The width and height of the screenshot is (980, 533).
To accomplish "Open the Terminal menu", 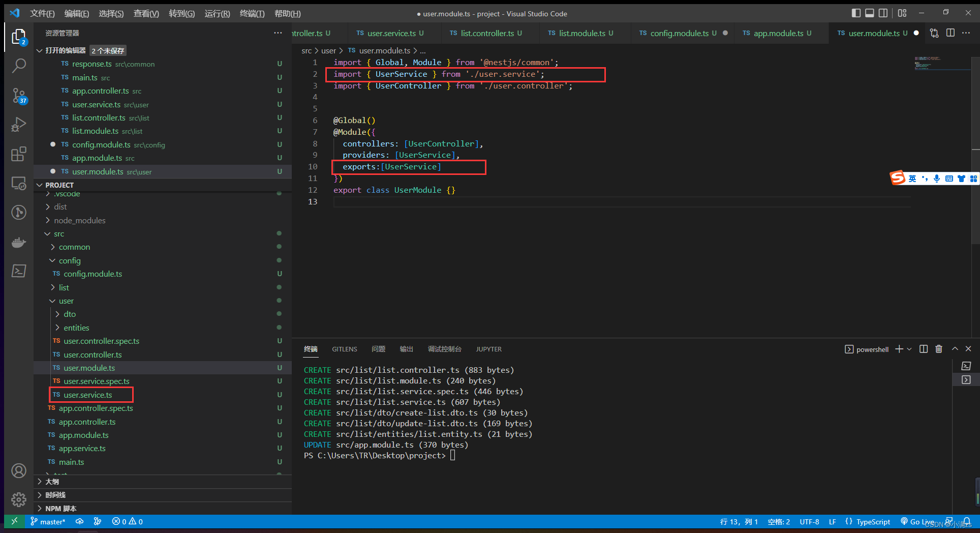I will point(252,13).
